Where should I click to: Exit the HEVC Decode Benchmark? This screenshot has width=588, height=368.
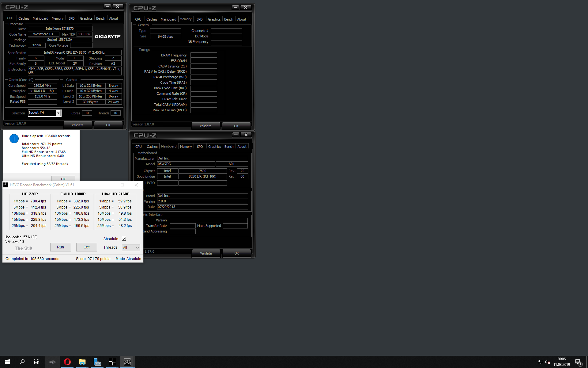pyautogui.click(x=87, y=247)
